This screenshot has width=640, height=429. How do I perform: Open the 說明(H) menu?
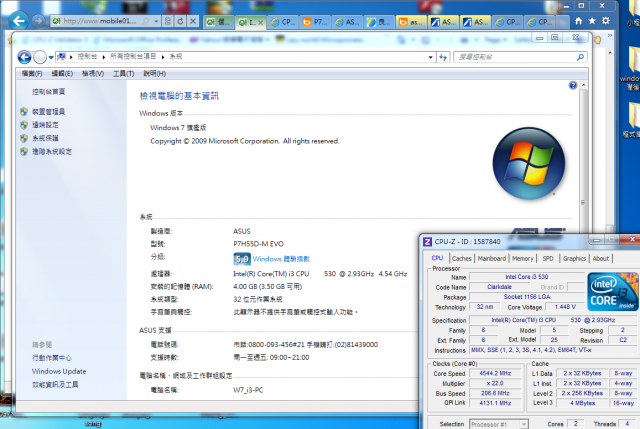(x=154, y=73)
